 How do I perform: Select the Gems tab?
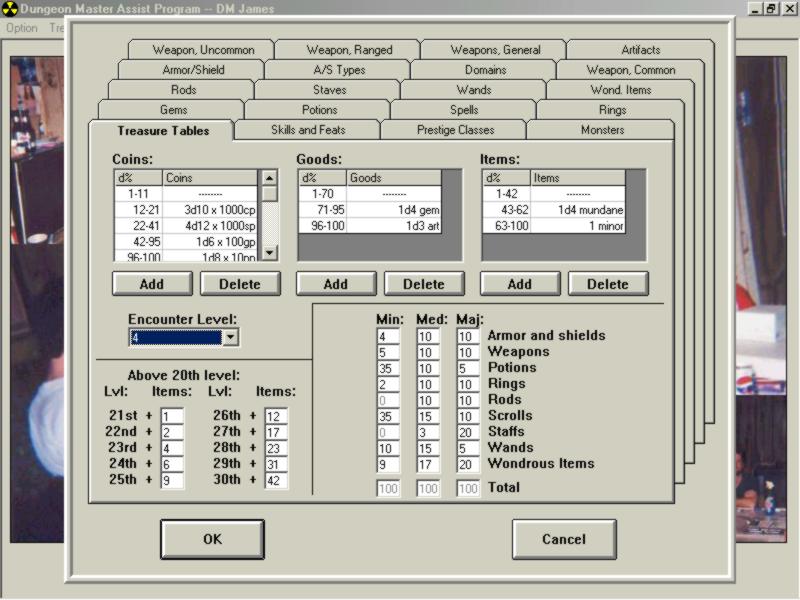point(173,110)
